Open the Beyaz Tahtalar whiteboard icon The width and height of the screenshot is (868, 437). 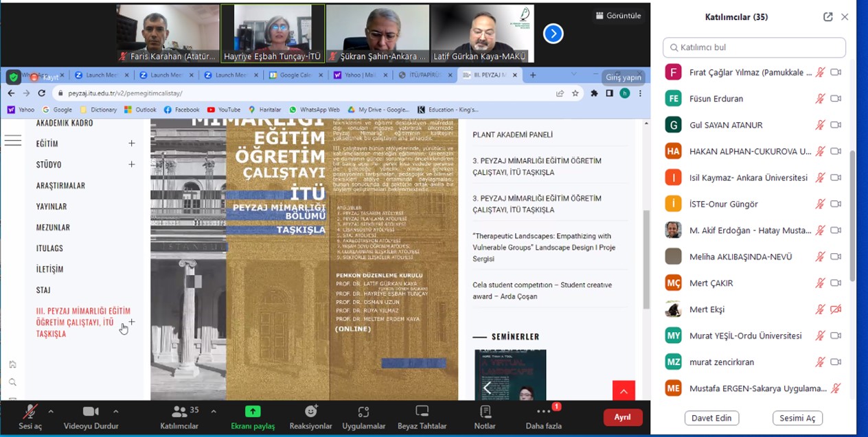point(422,412)
